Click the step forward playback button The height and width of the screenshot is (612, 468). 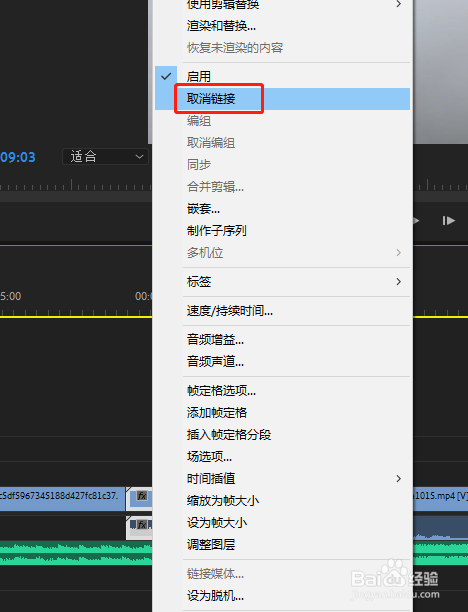pos(448,221)
